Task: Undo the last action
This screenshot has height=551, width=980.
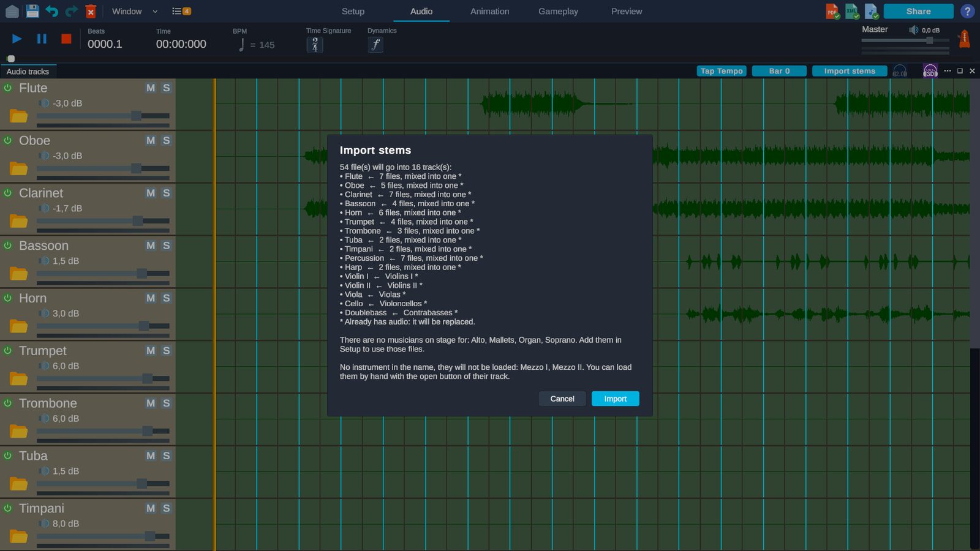Action: 52,11
